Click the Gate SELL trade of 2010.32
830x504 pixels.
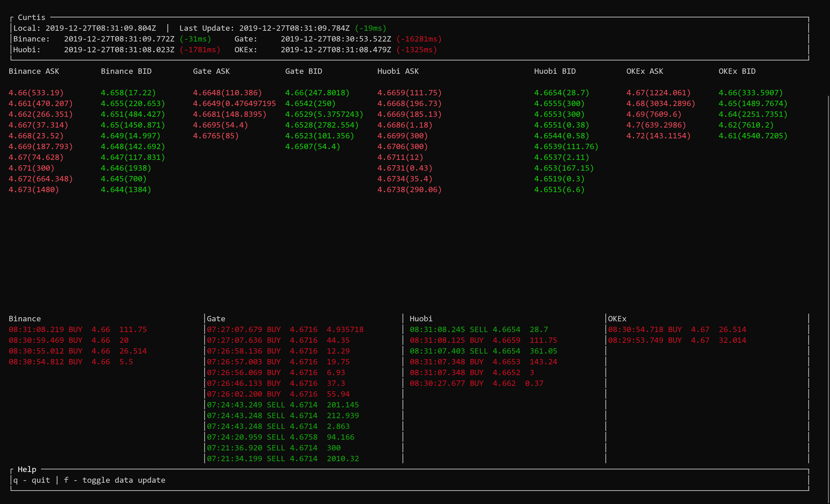283,458
